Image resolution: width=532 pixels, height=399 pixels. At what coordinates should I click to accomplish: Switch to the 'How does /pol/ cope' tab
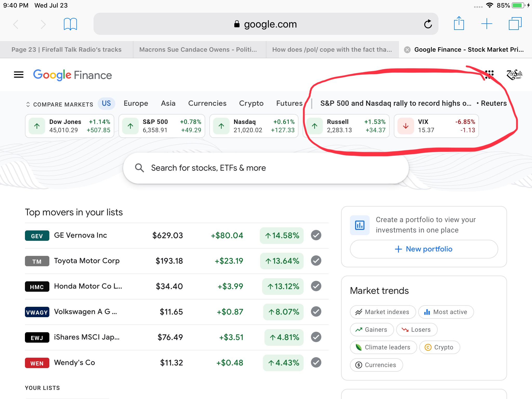tap(332, 50)
